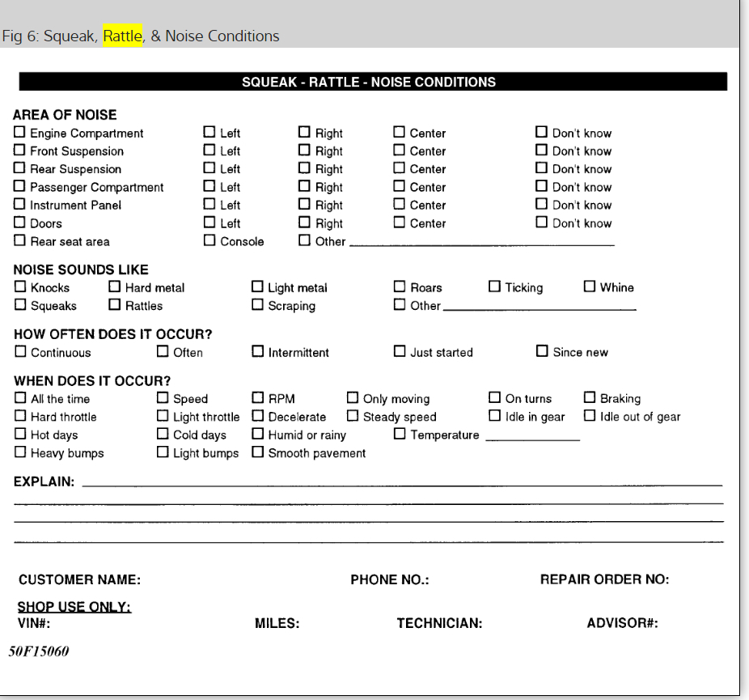Check Smooth pavement box

pos(257,452)
